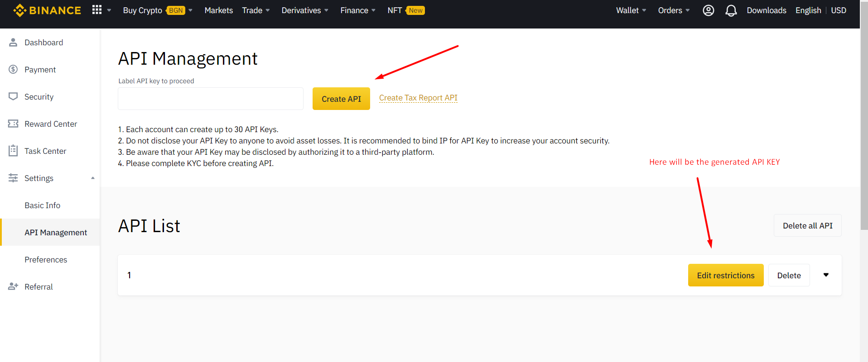
Task: Select API Management under Settings
Action: pyautogui.click(x=50, y=233)
